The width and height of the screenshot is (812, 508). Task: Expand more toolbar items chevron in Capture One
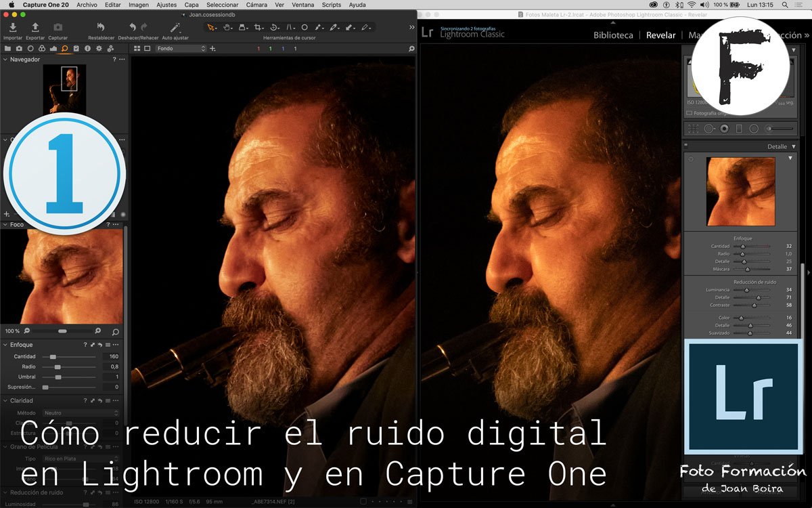pyautogui.click(x=412, y=27)
